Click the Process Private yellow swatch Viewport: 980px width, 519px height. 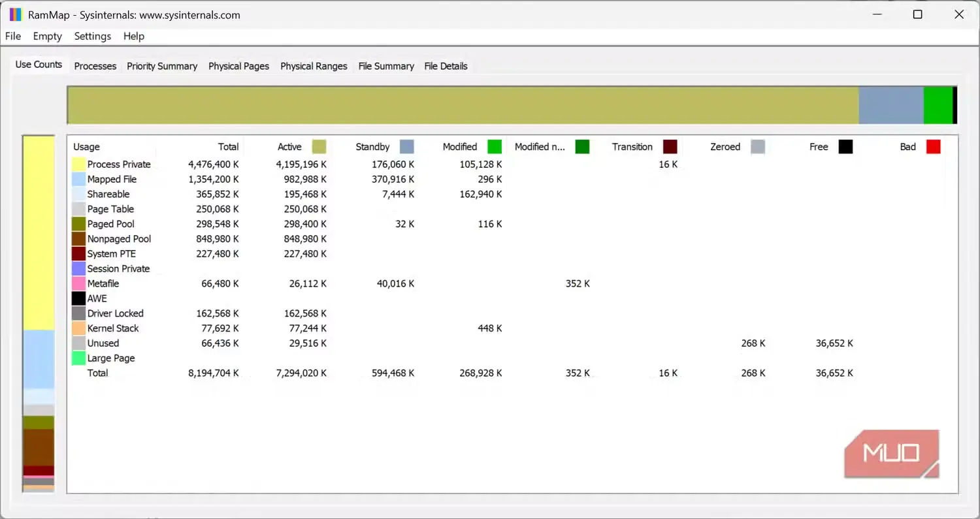coord(78,165)
